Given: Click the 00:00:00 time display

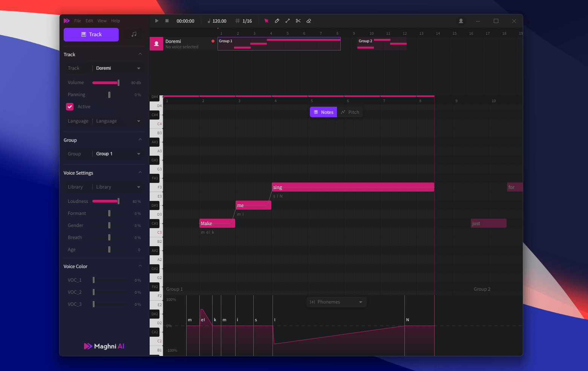Looking at the screenshot, I should [185, 21].
